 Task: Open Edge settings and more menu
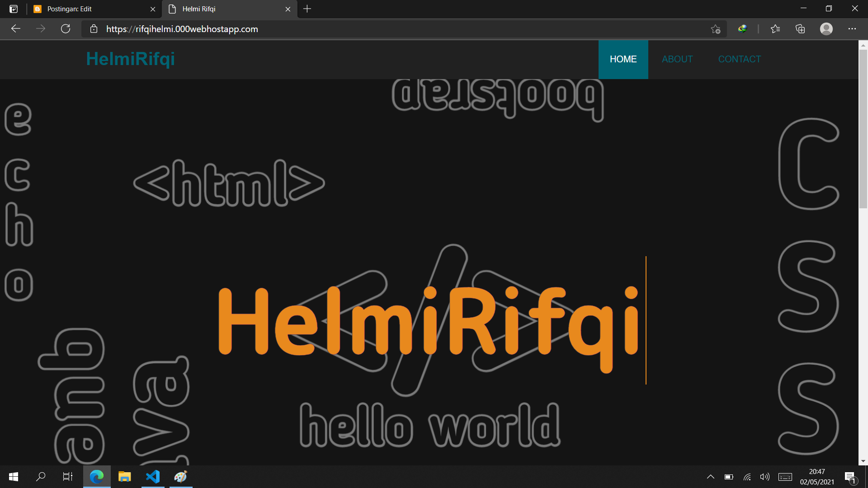point(852,29)
